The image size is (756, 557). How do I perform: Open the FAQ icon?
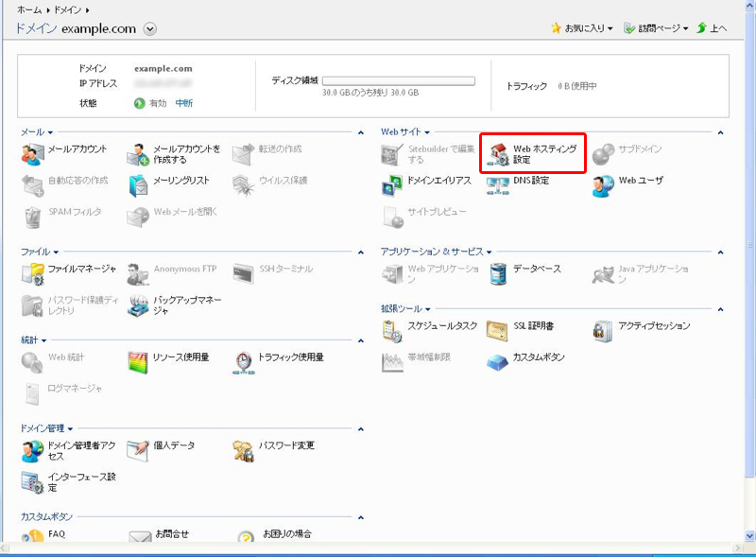pyautogui.click(x=32, y=536)
